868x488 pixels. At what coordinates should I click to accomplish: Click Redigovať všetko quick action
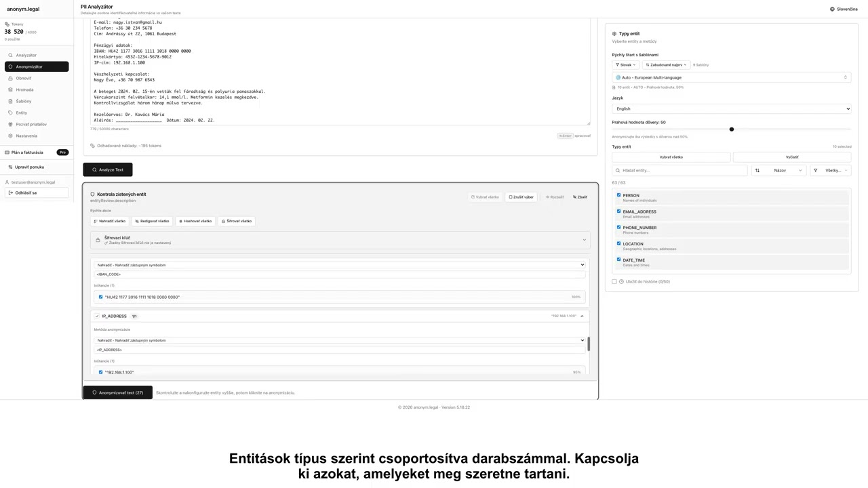[x=152, y=221]
